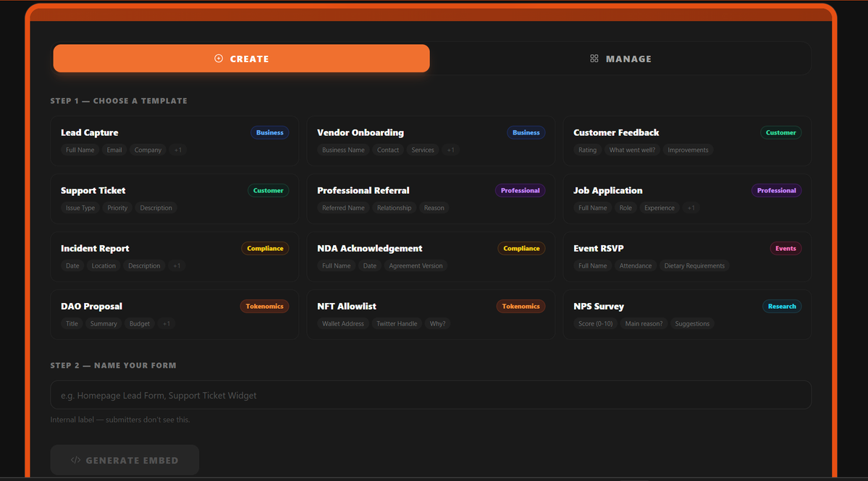Pick the Customer Feedback template card
Viewport: 868px width, 481px height.
click(x=687, y=141)
